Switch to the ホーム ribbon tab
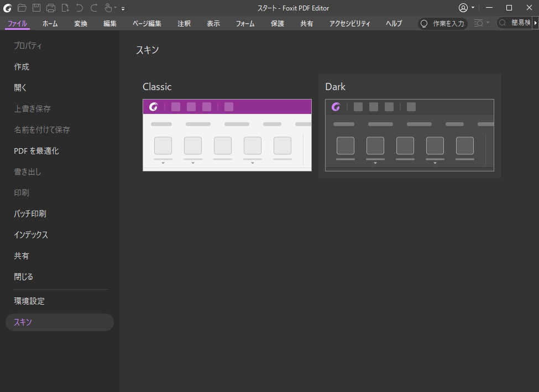Screen dimensions: 539x392 coord(50,23)
